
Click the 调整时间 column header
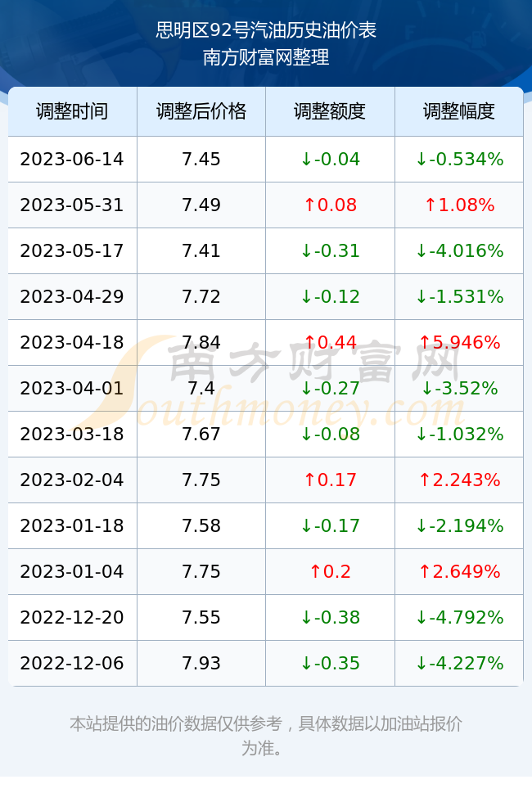[x=72, y=111]
